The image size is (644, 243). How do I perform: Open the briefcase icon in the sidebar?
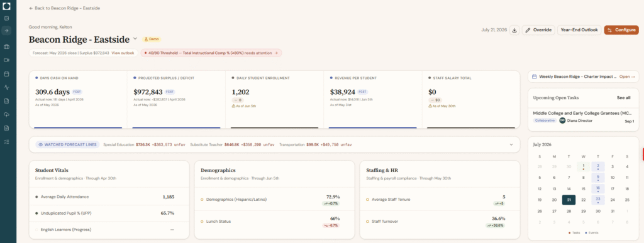pos(6,46)
